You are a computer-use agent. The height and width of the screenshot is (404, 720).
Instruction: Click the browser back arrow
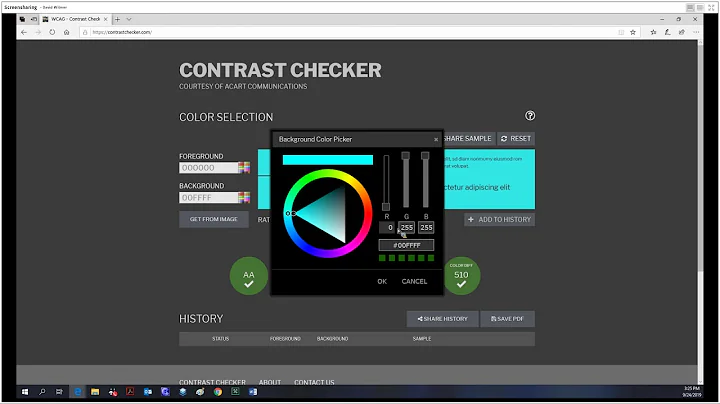[x=24, y=32]
